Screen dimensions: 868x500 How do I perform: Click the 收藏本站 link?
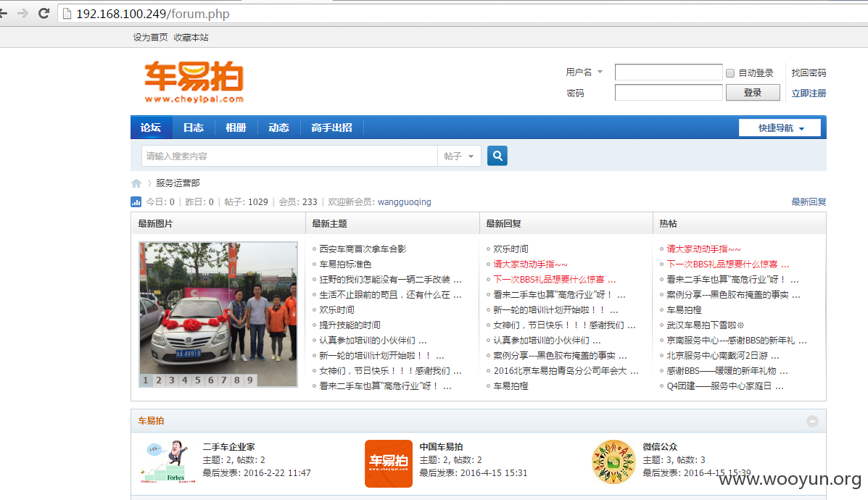(x=191, y=37)
